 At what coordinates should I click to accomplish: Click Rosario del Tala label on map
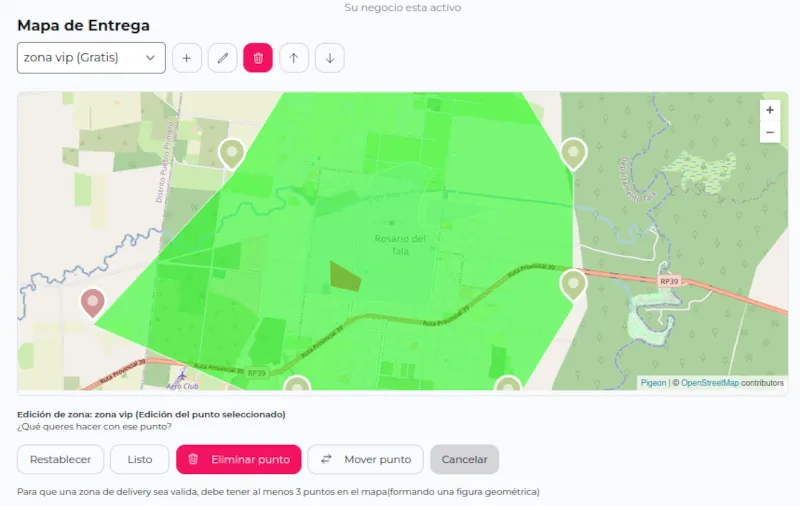coord(400,245)
